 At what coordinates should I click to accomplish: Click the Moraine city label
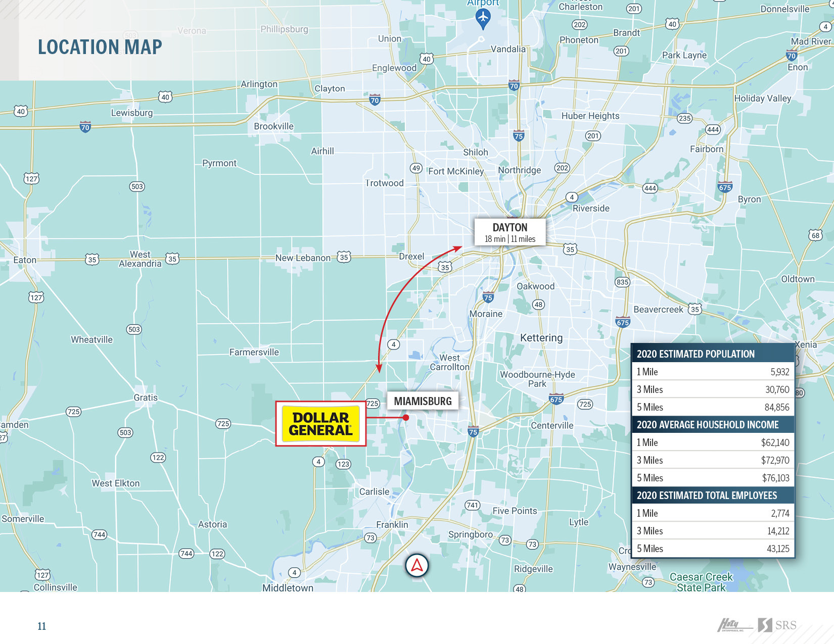point(486,314)
